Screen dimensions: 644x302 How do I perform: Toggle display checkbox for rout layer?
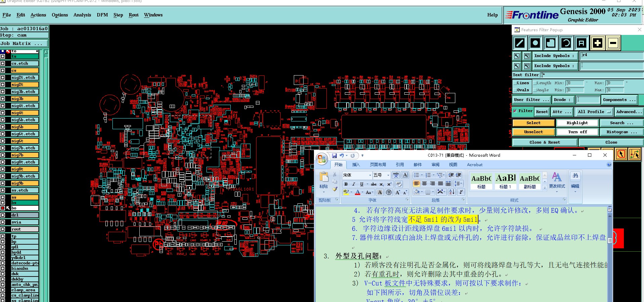coord(3,229)
